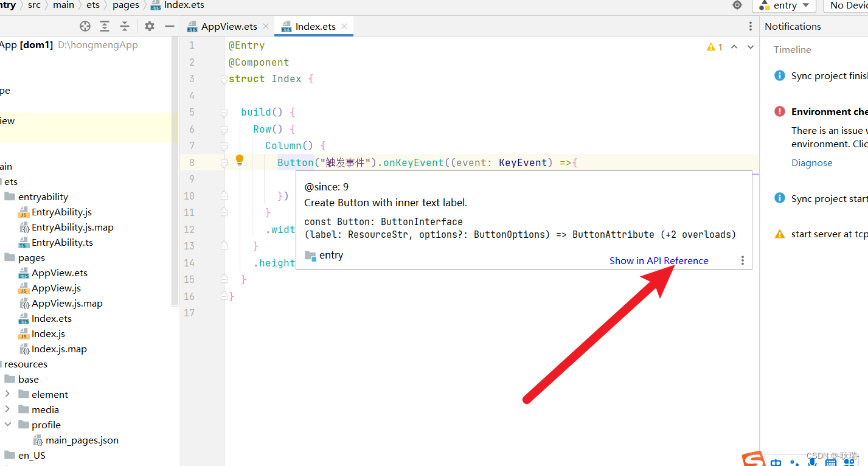
Task: Click the locate-opened-file target icon in project toolbar
Action: point(85,26)
